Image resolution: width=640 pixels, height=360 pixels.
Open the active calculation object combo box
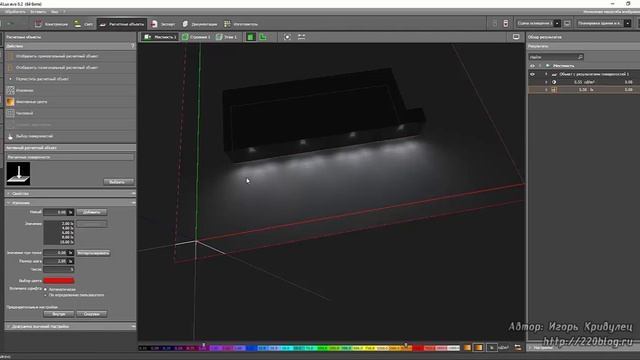[x=70, y=157]
